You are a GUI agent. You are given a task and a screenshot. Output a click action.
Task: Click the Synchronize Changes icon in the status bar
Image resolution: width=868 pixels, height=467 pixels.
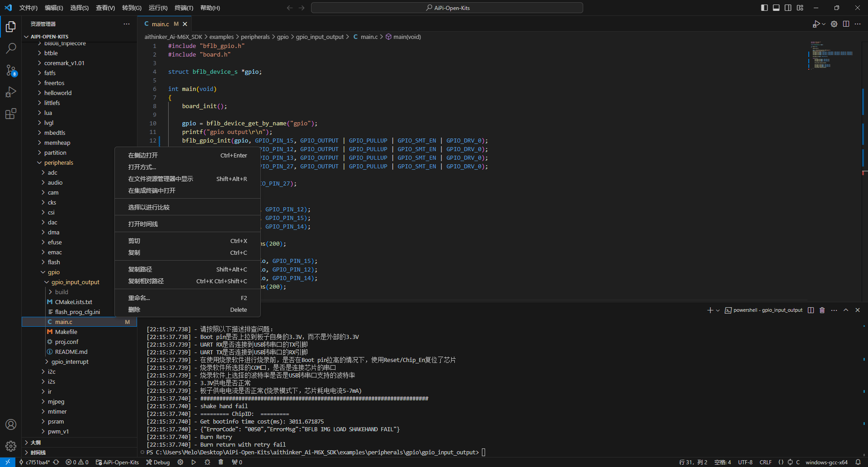click(x=56, y=462)
